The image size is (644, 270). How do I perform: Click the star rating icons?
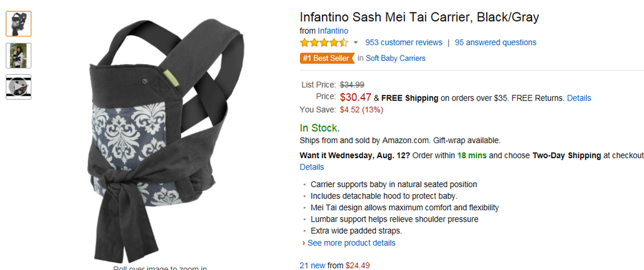click(323, 43)
